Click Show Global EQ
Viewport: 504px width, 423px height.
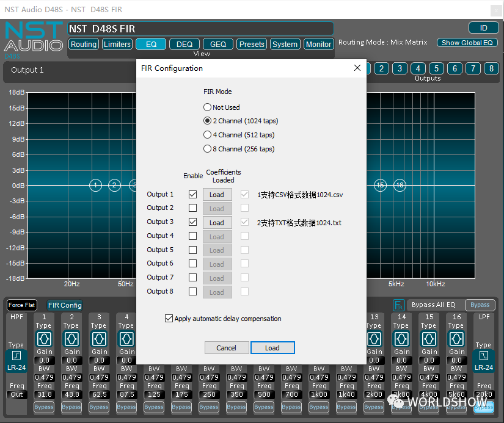467,43
